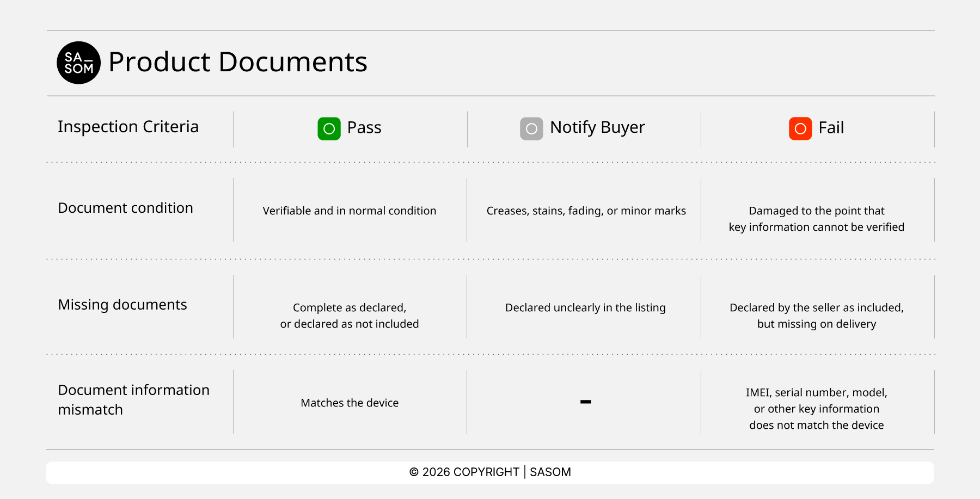980x499 pixels.
Task: Select the Missing documents row label
Action: point(122,305)
